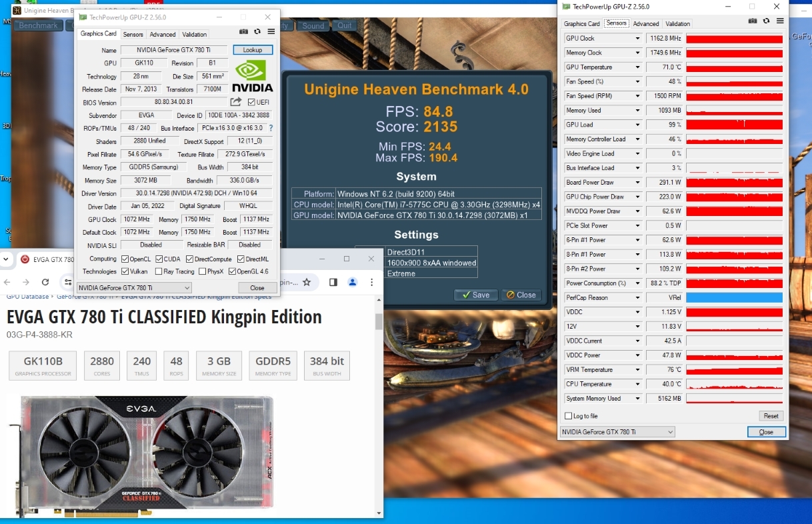Open GPU selector dropdown in Sensors window
Viewport: 812px width, 524px height.
pos(617,432)
